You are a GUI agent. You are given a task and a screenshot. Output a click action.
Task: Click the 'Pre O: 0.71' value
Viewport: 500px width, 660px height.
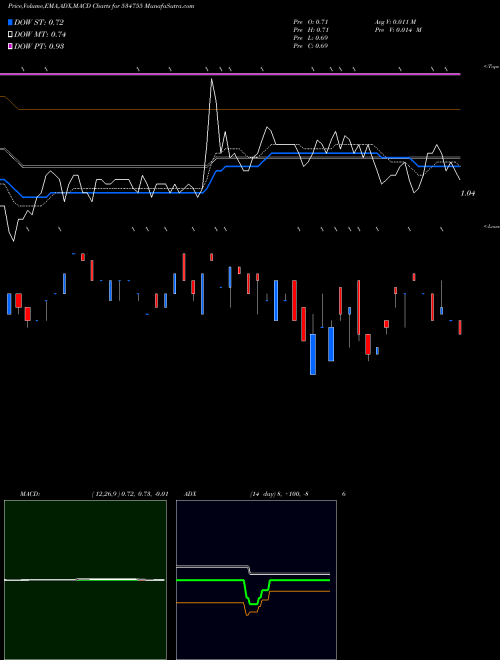coord(311,22)
